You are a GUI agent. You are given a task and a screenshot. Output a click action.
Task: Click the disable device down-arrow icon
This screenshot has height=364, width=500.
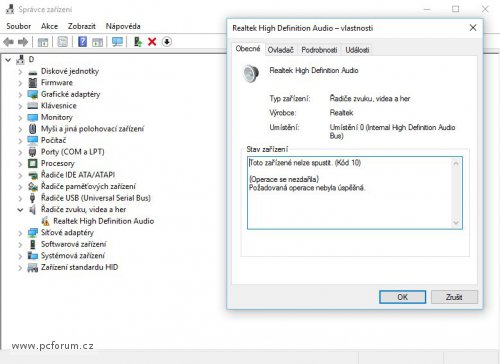point(167,42)
